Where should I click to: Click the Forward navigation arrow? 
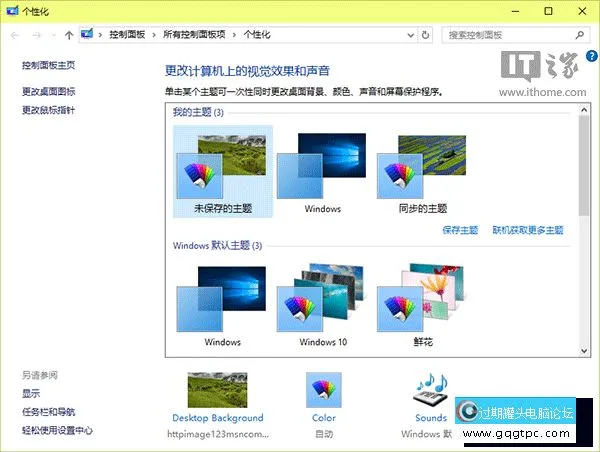point(36,35)
